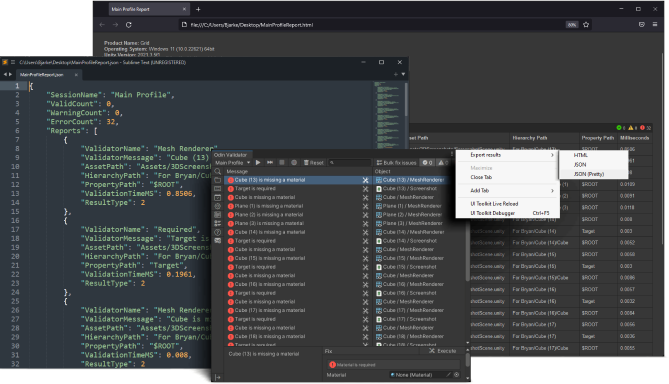Click the gear icon in Odin Validator sidebar
669x384 pixels.
(218, 206)
